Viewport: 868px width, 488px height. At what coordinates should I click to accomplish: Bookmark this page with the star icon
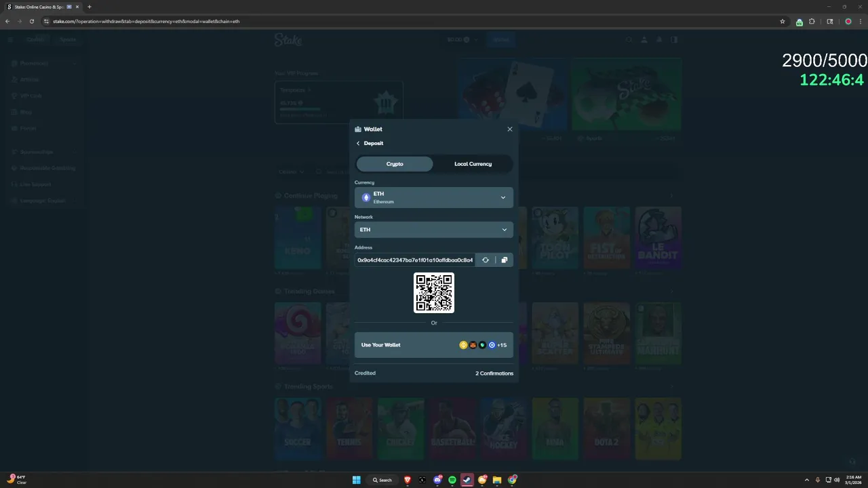[783, 21]
